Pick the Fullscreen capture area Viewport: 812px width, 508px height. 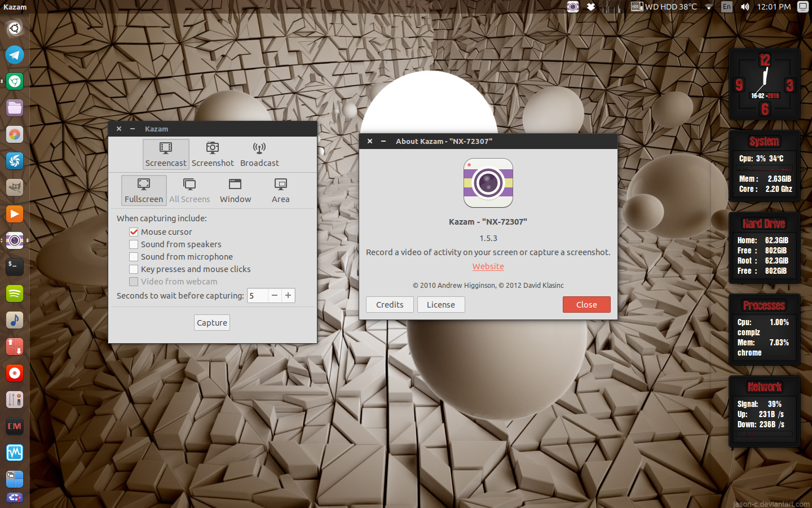(144, 190)
